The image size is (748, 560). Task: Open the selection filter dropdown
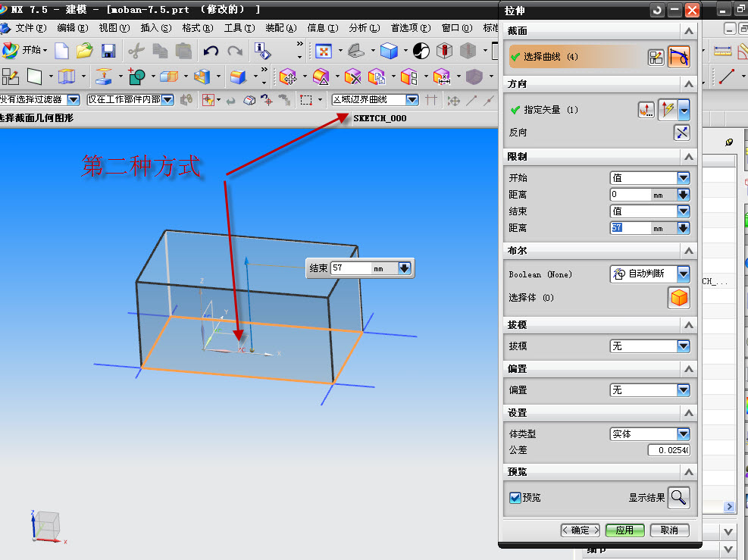tap(74, 100)
